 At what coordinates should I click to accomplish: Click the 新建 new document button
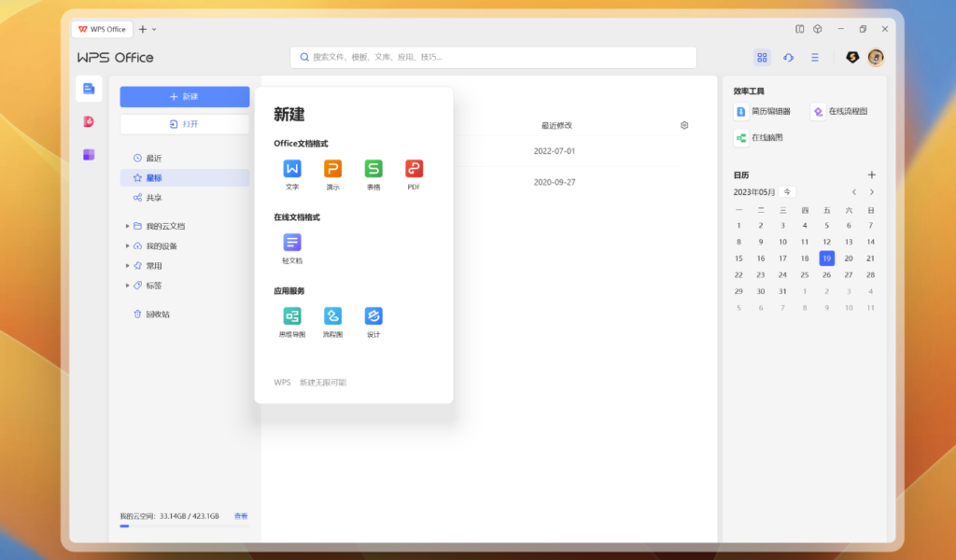184,96
